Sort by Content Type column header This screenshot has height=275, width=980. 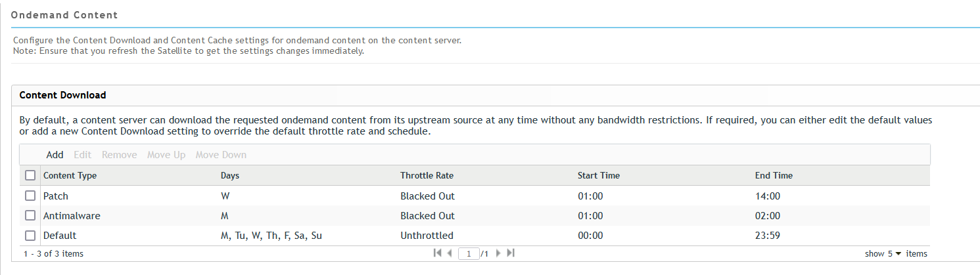point(70,175)
